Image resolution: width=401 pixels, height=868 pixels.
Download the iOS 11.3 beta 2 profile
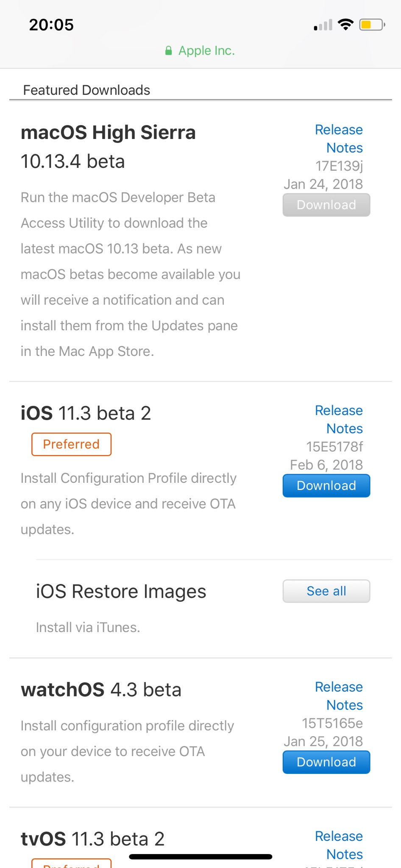pyautogui.click(x=326, y=486)
